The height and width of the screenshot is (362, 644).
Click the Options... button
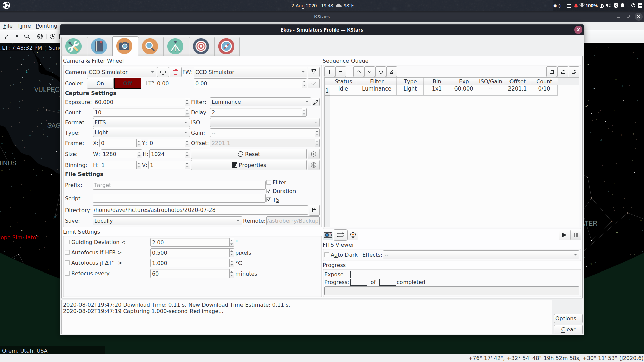point(568,318)
